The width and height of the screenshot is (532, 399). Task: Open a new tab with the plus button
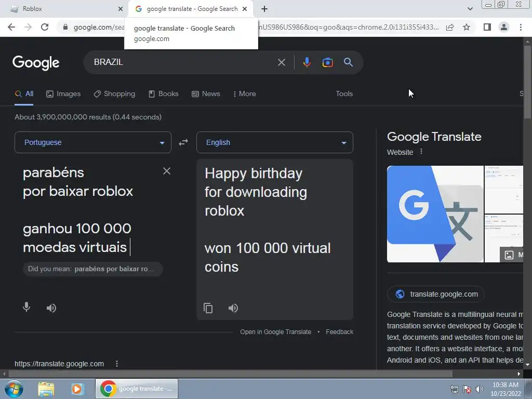264,9
